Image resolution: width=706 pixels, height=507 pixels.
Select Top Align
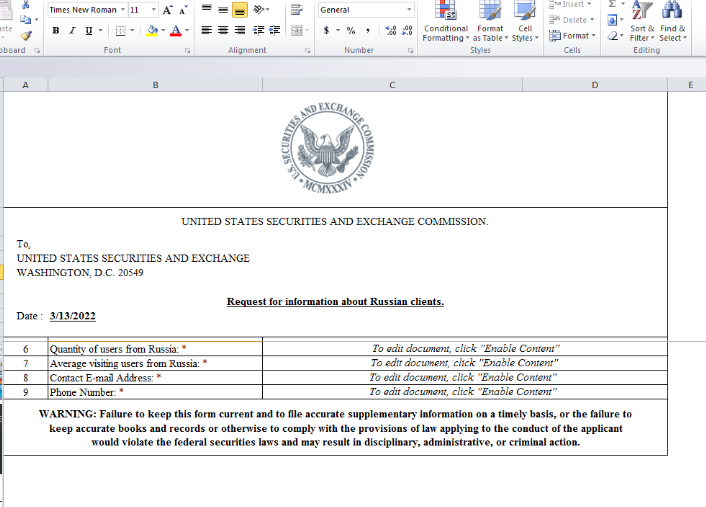point(207,9)
